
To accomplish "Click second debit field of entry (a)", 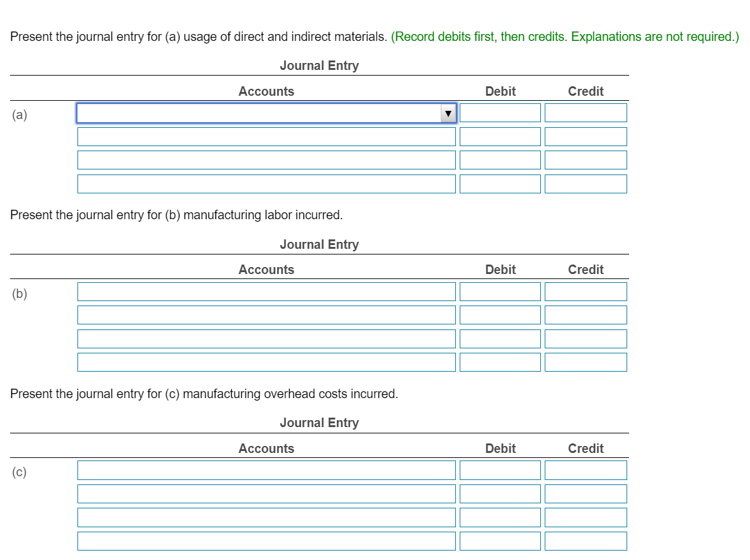I will point(501,137).
